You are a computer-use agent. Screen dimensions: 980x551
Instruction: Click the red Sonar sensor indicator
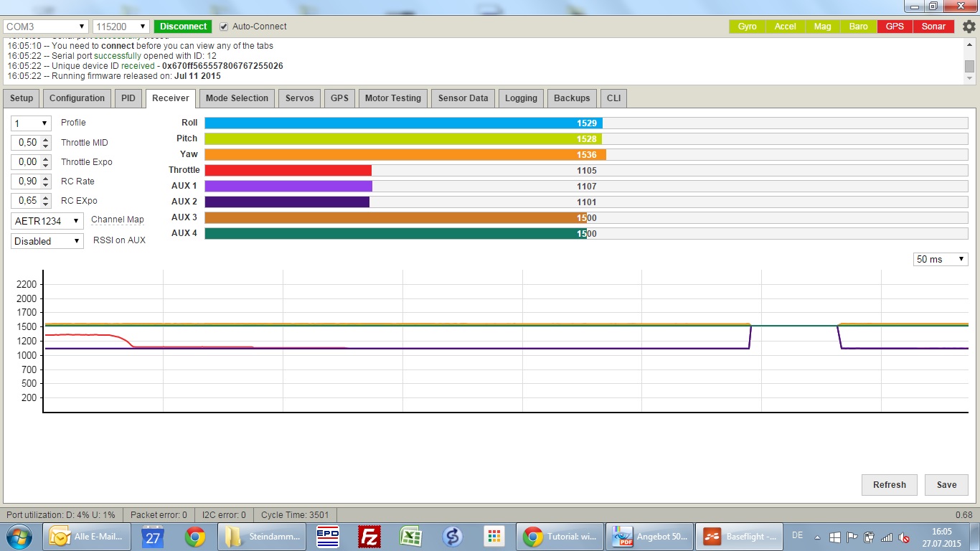pos(933,27)
